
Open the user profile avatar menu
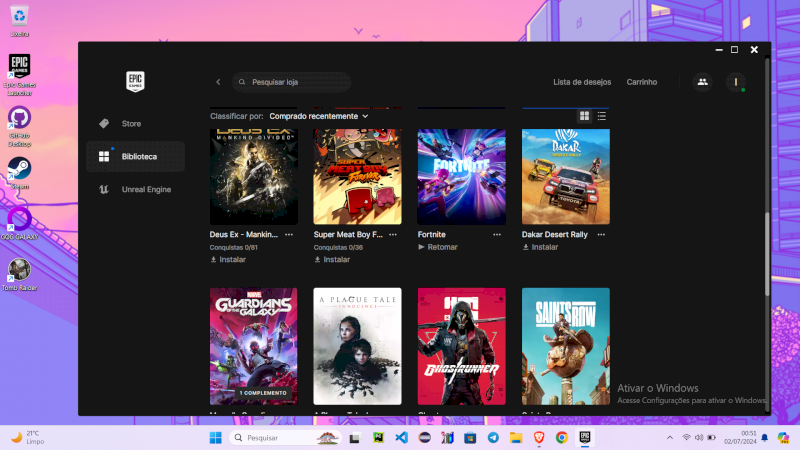735,82
